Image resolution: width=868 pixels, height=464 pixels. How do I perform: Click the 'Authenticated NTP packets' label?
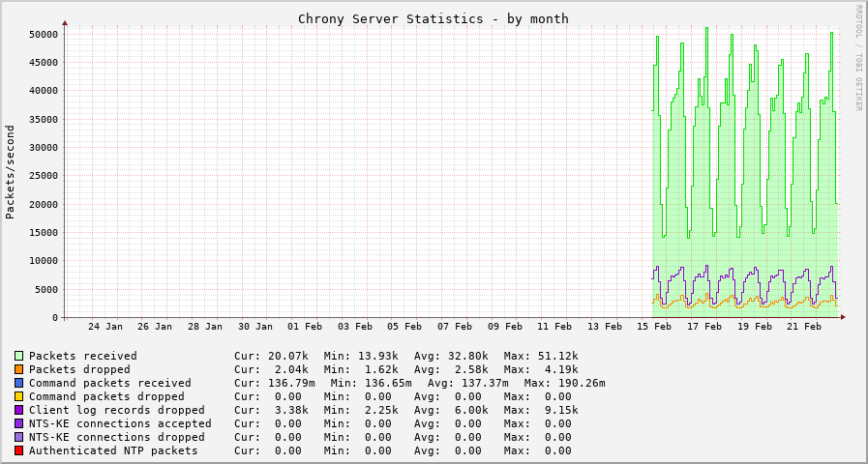pyautogui.click(x=113, y=450)
